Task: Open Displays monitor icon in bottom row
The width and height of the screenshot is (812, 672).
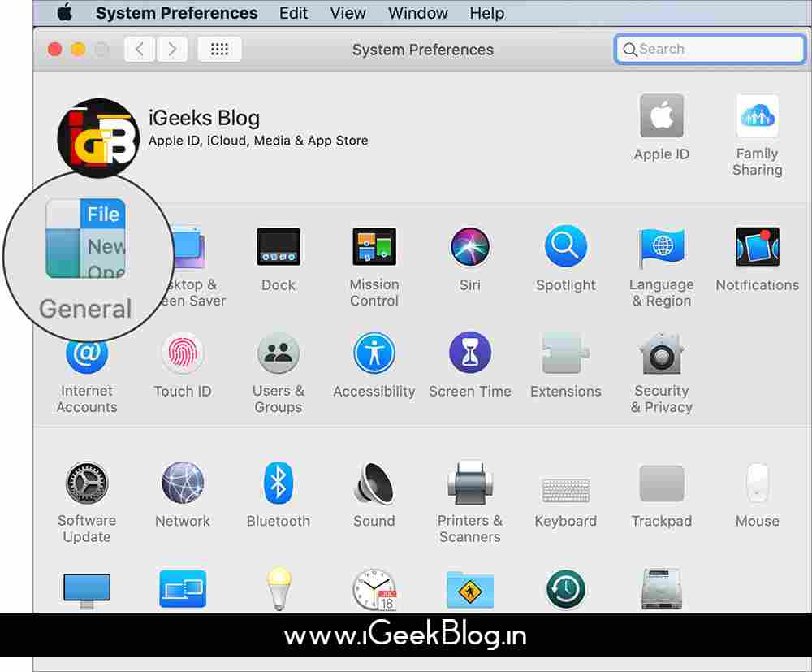Action: 87,591
